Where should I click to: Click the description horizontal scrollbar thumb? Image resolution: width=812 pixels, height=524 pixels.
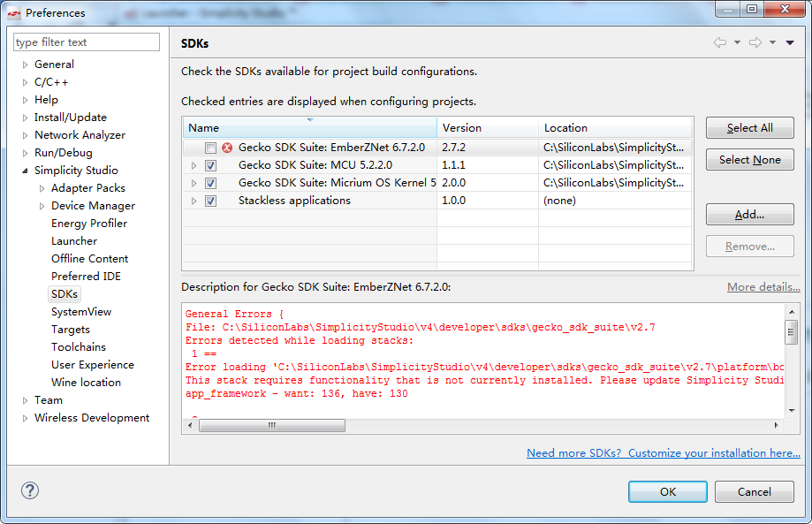pyautogui.click(x=272, y=425)
